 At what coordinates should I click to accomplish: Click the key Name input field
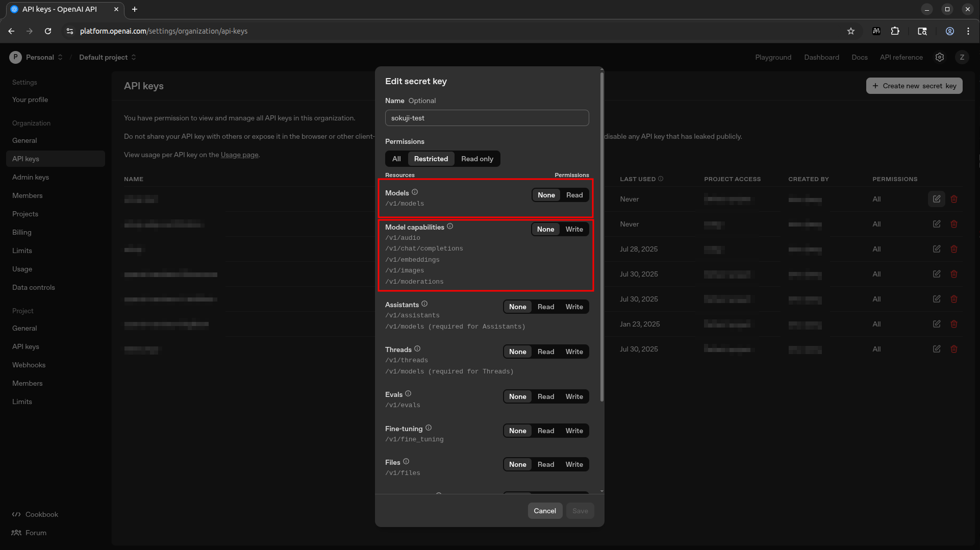tap(487, 118)
